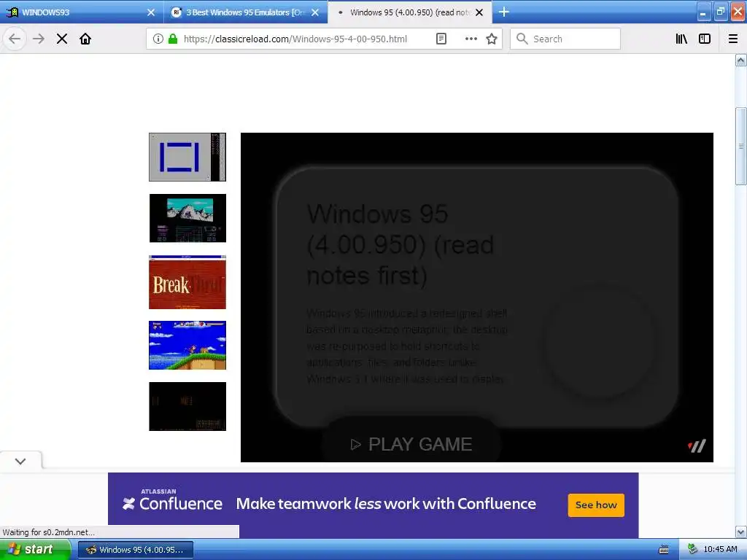Open the blue-sky platformer game thumbnail
The width and height of the screenshot is (747, 560).
coord(187,345)
